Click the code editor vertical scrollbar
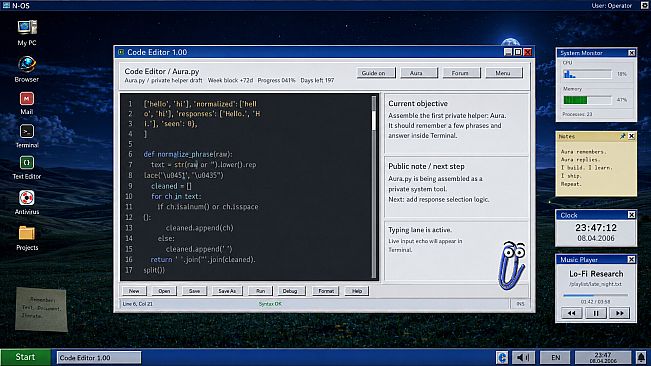 (374, 187)
